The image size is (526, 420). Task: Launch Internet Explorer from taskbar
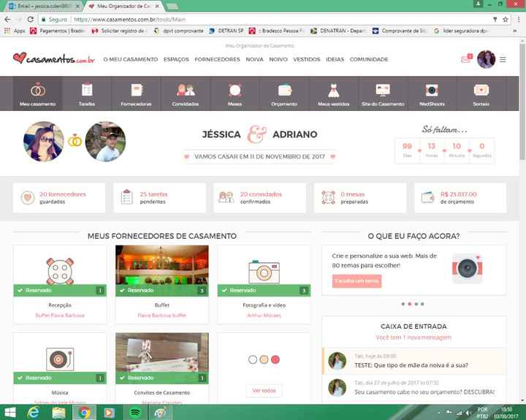pyautogui.click(x=33, y=412)
